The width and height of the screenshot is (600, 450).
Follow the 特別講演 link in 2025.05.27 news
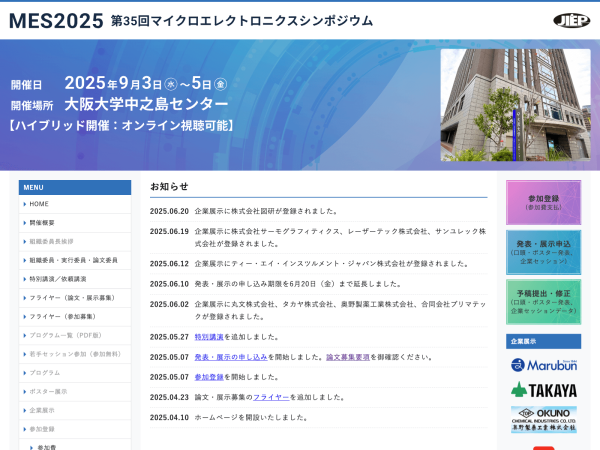tap(209, 337)
